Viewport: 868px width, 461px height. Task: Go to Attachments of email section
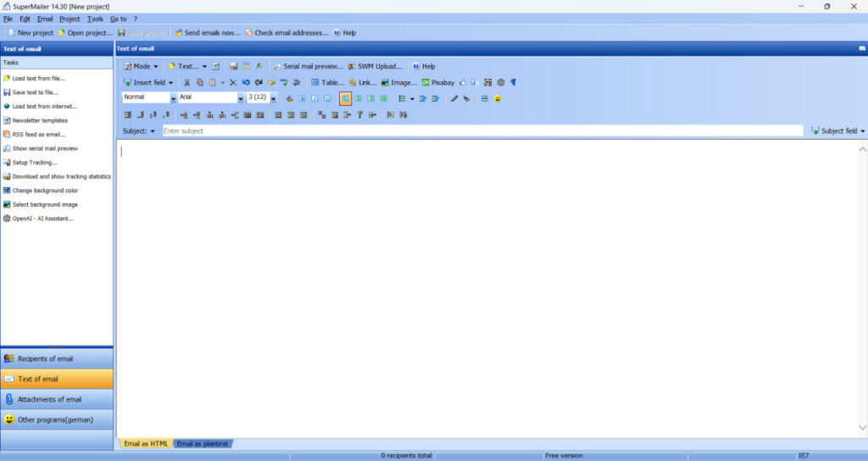[57, 399]
